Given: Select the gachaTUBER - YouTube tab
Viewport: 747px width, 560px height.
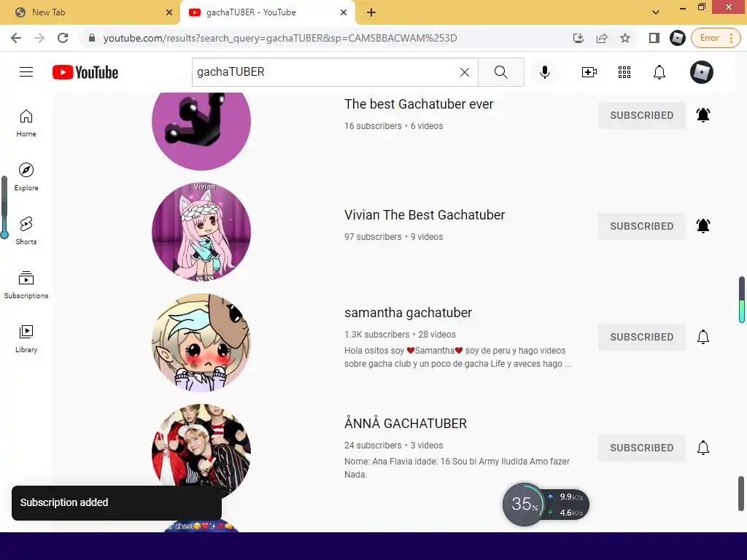Looking at the screenshot, I should 267,12.
